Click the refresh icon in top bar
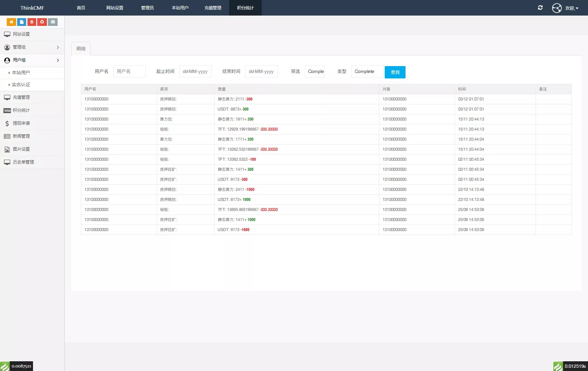 tap(540, 8)
